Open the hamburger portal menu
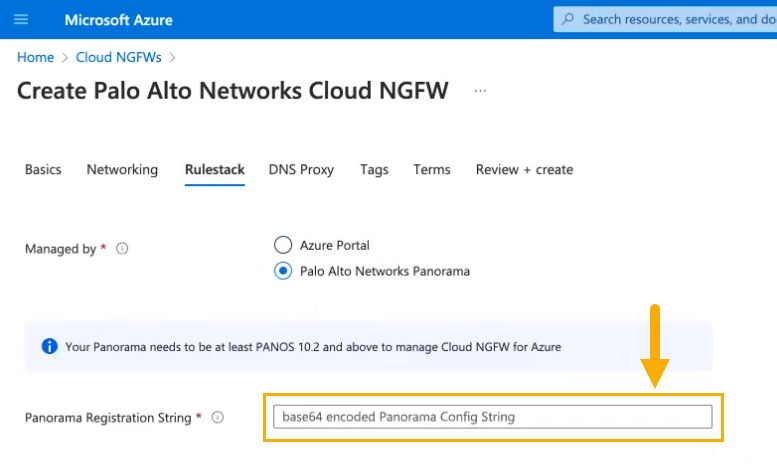 coord(21,19)
